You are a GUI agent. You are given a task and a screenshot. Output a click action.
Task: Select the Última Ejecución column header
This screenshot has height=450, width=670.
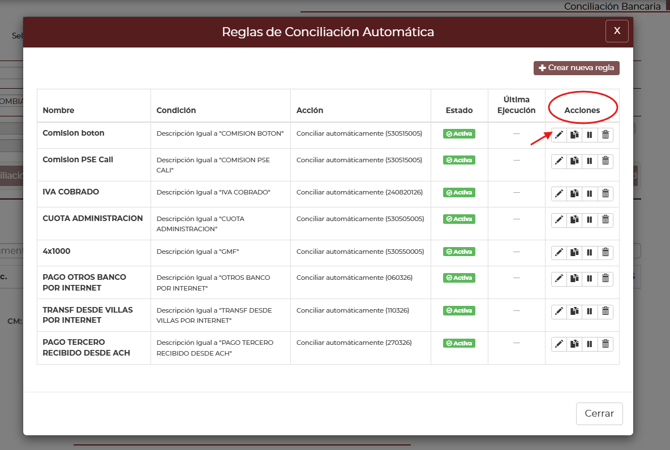click(516, 105)
